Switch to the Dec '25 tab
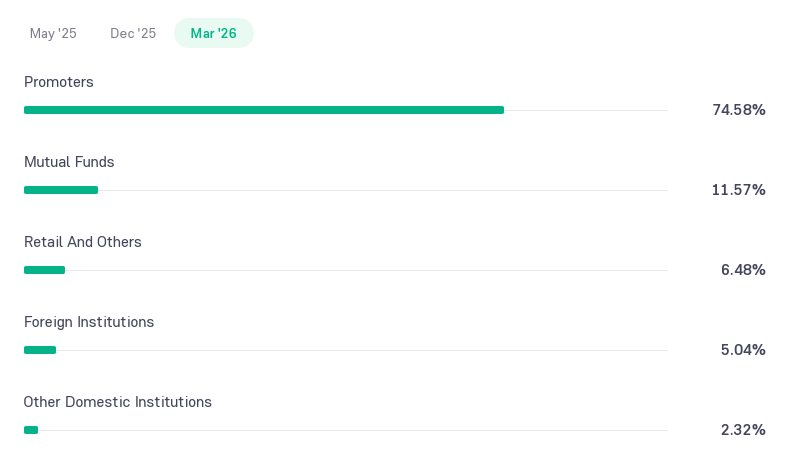797x472 pixels. [133, 34]
